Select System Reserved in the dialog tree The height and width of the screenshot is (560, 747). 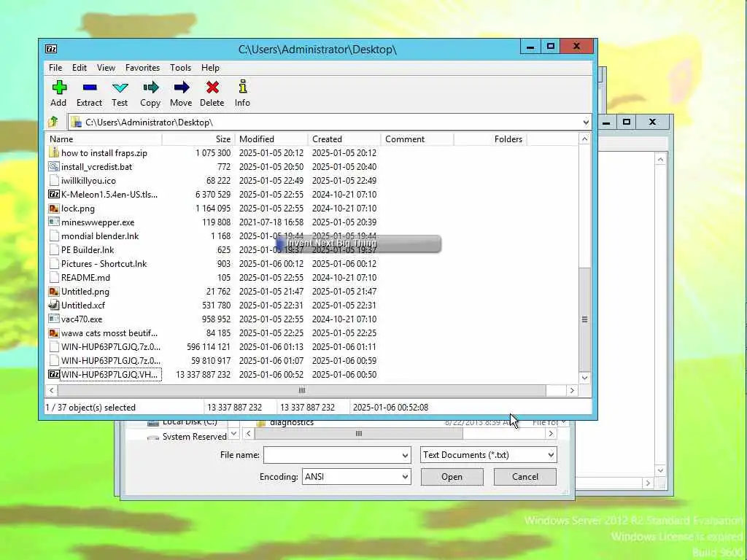point(194,437)
